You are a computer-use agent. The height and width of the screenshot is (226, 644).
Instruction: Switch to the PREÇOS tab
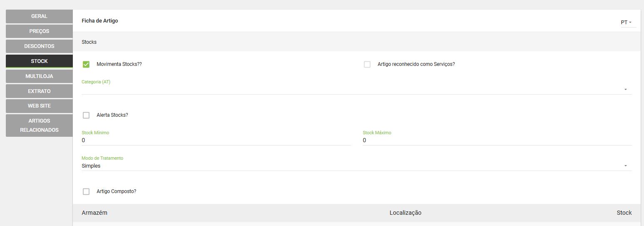(39, 31)
